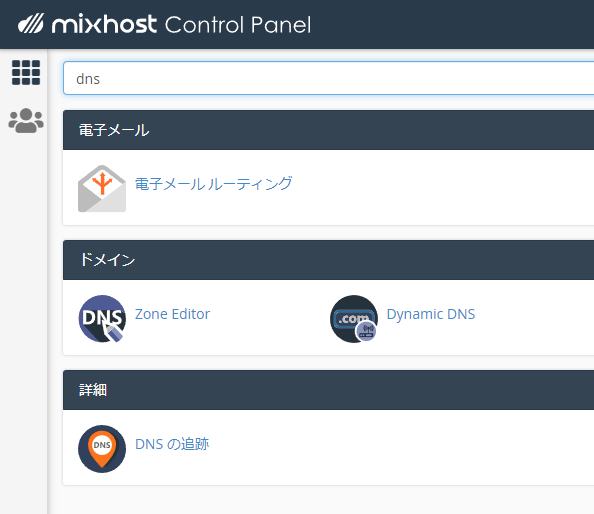Open the User Manager people icon

point(26,120)
